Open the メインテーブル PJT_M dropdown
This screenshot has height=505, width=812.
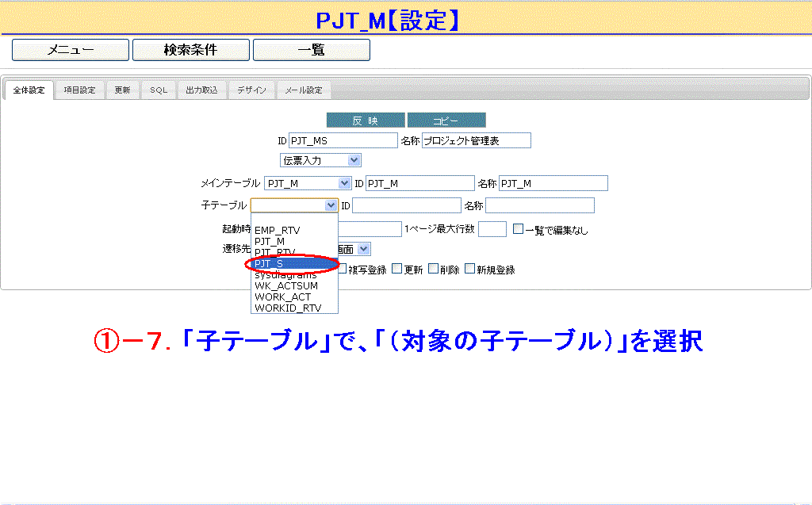[x=308, y=183]
